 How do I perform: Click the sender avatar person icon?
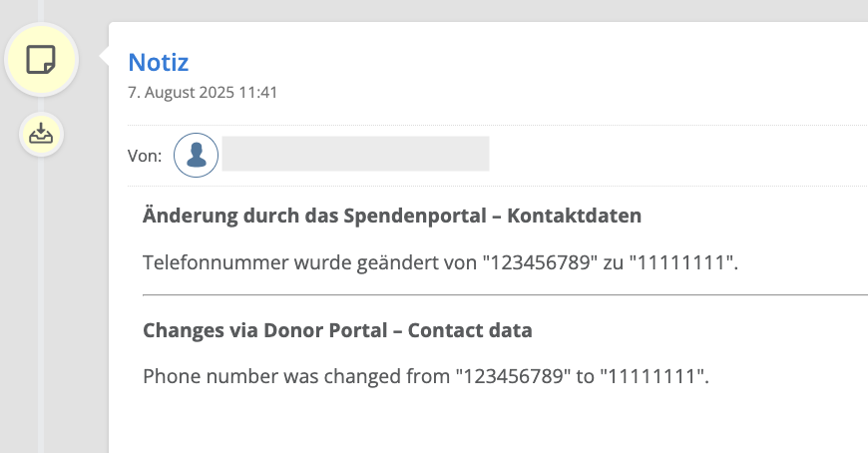pyautogui.click(x=196, y=155)
